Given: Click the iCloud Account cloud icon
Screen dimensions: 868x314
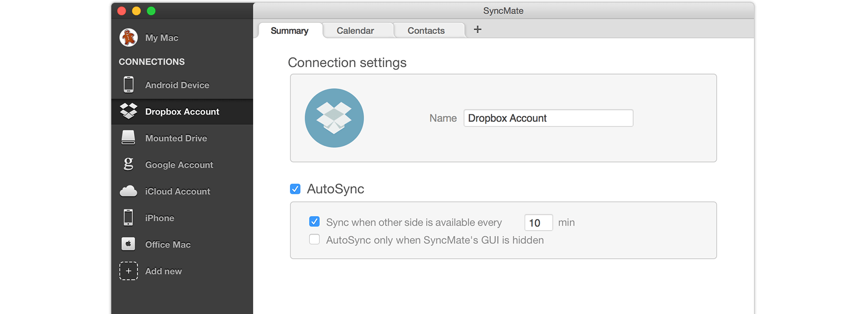Looking at the screenshot, I should (x=128, y=191).
